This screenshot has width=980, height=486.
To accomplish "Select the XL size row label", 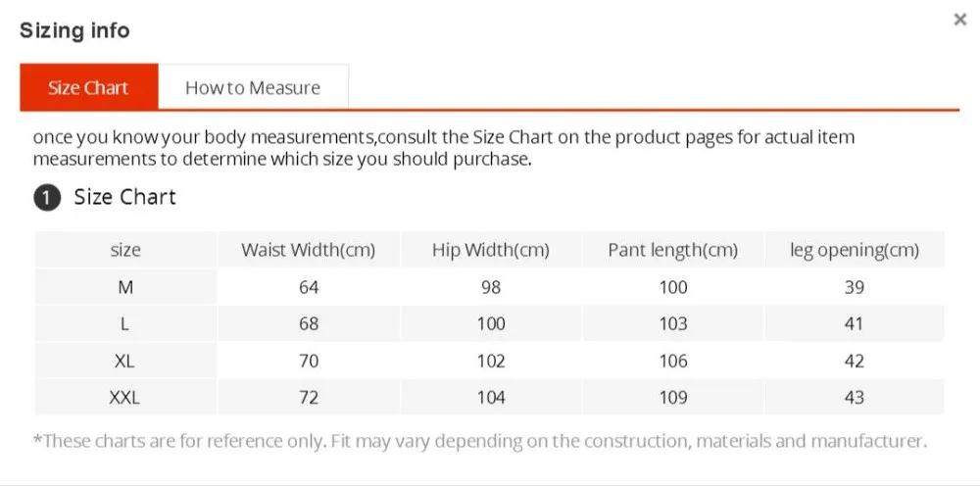I will tap(125, 361).
